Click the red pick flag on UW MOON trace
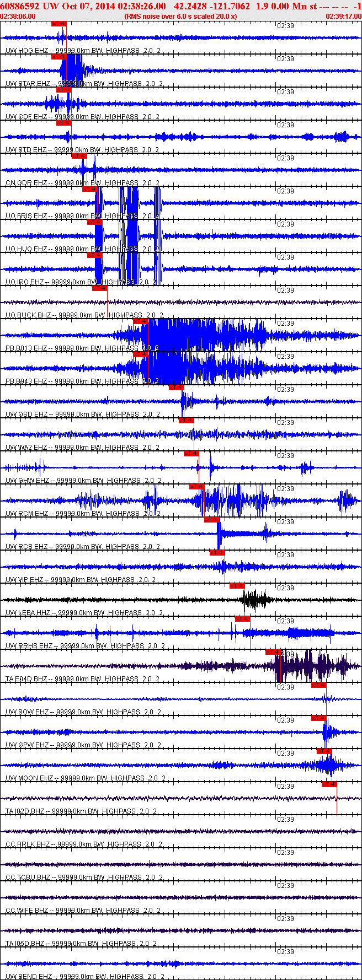 [324, 751]
